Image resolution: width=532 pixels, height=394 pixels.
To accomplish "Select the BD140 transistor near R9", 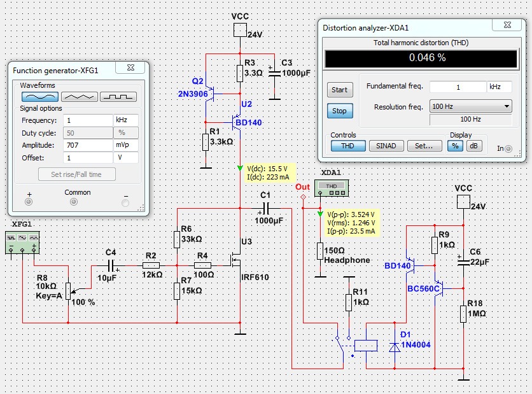I will (x=410, y=265).
